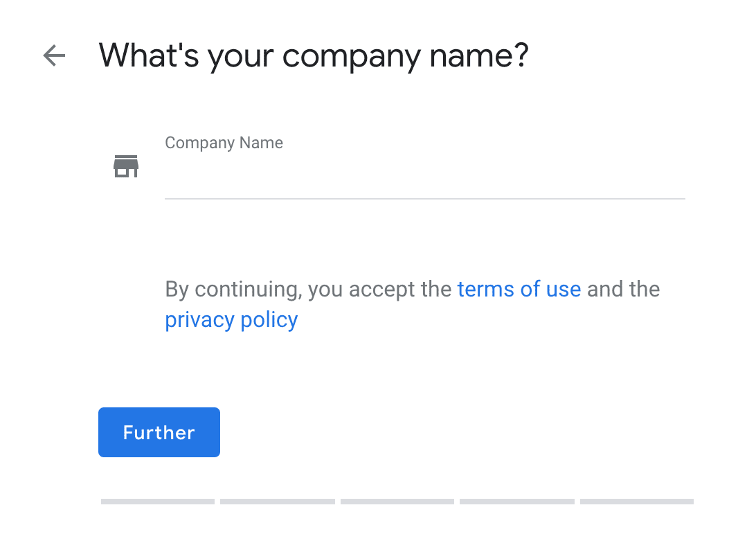Open the terms of use link
This screenshot has width=756, height=557.
click(519, 289)
